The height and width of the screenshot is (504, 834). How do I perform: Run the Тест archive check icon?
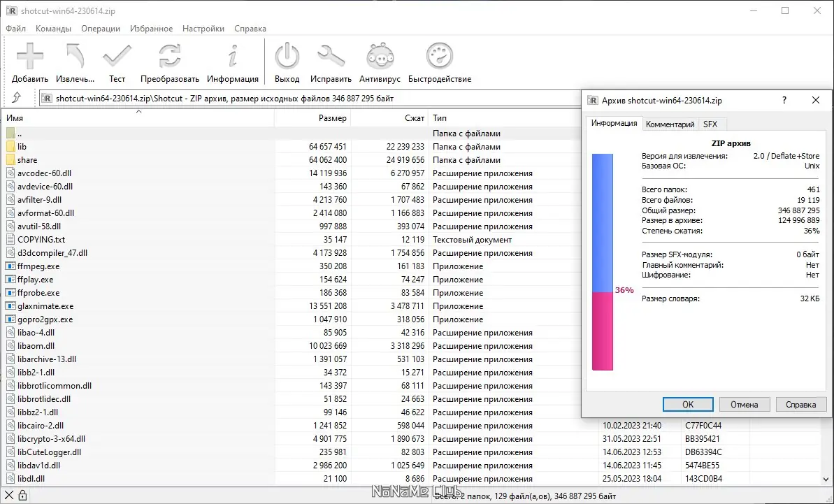(x=117, y=57)
